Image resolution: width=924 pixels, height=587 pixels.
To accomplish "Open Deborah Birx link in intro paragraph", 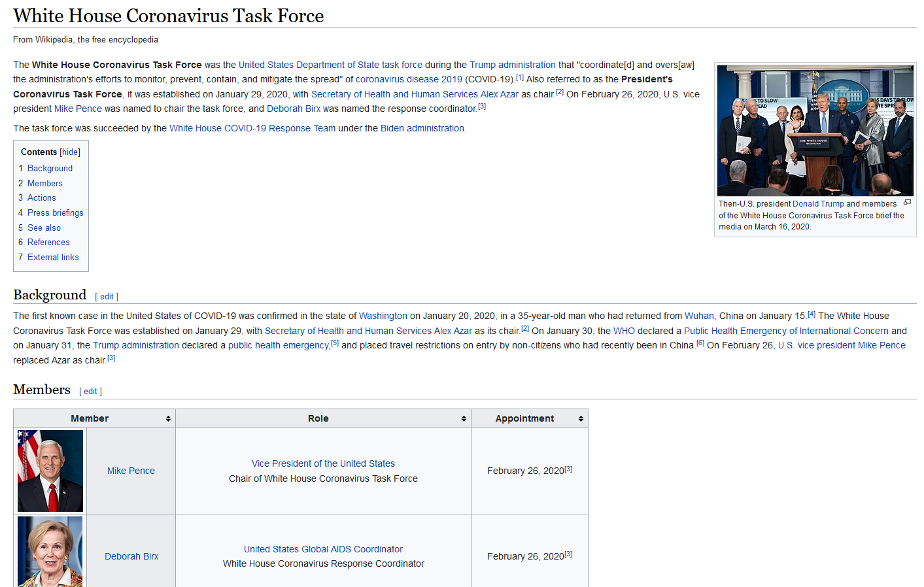I will [294, 109].
